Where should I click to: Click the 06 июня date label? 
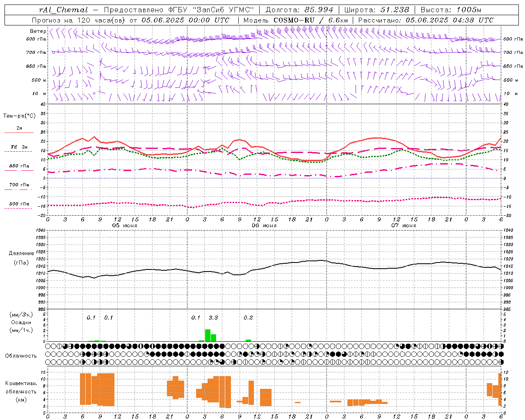pos(264,226)
